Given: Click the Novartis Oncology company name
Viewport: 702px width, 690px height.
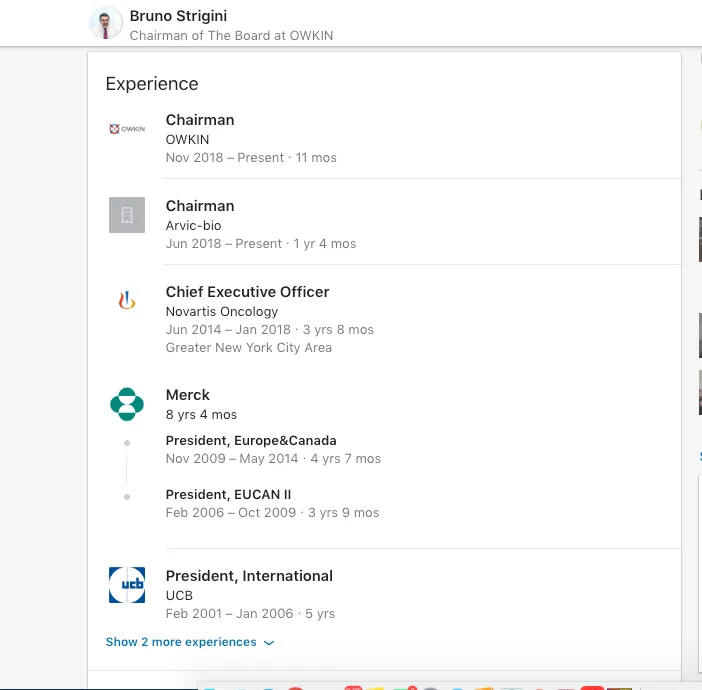Looking at the screenshot, I should pyautogui.click(x=222, y=312).
